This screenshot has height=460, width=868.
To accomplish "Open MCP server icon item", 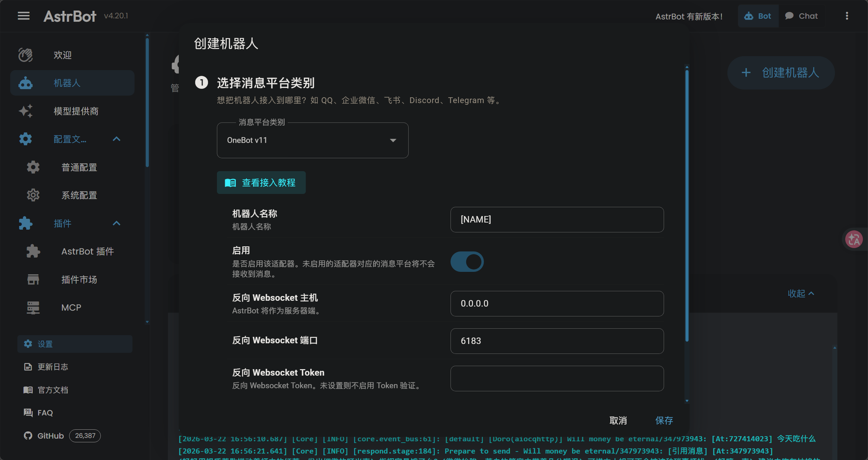I will point(33,307).
